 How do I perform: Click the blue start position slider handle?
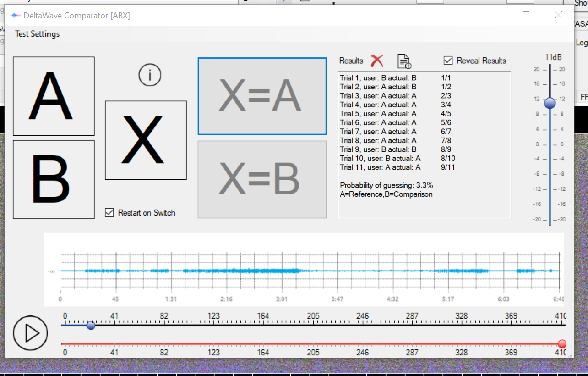[91, 326]
